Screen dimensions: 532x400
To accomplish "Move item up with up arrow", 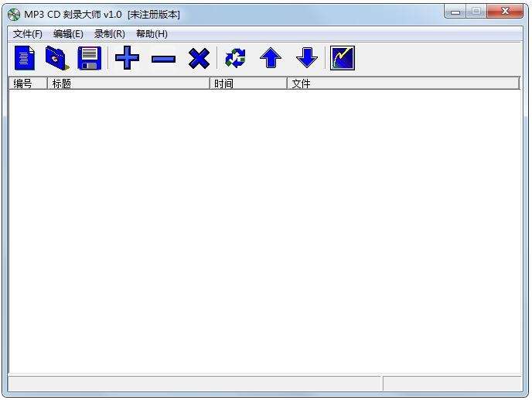I will coord(271,58).
